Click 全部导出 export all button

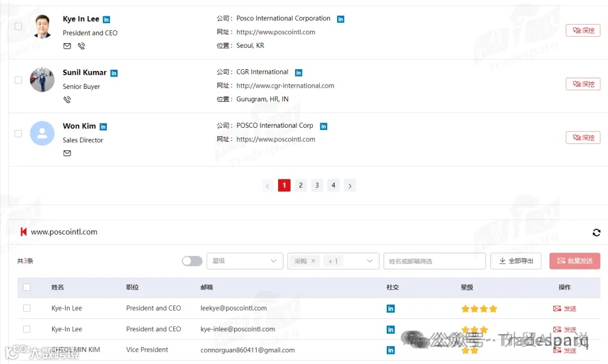[516, 261]
